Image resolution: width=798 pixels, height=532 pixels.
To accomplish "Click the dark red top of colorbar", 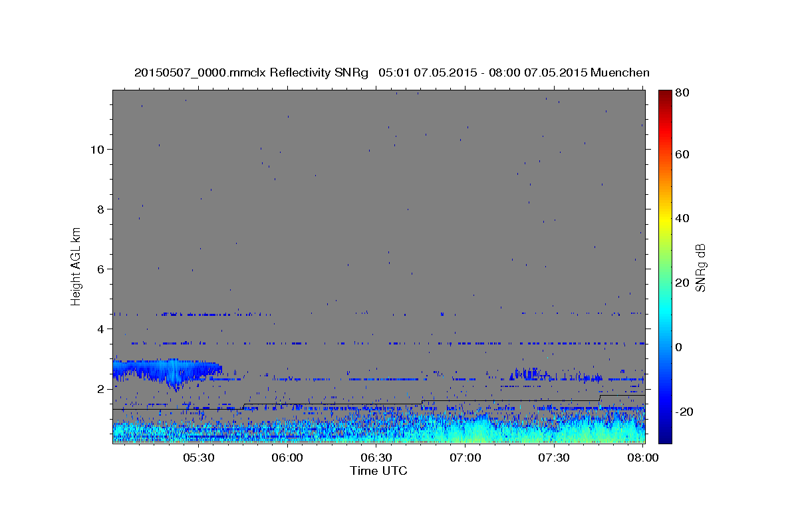I will [x=664, y=96].
